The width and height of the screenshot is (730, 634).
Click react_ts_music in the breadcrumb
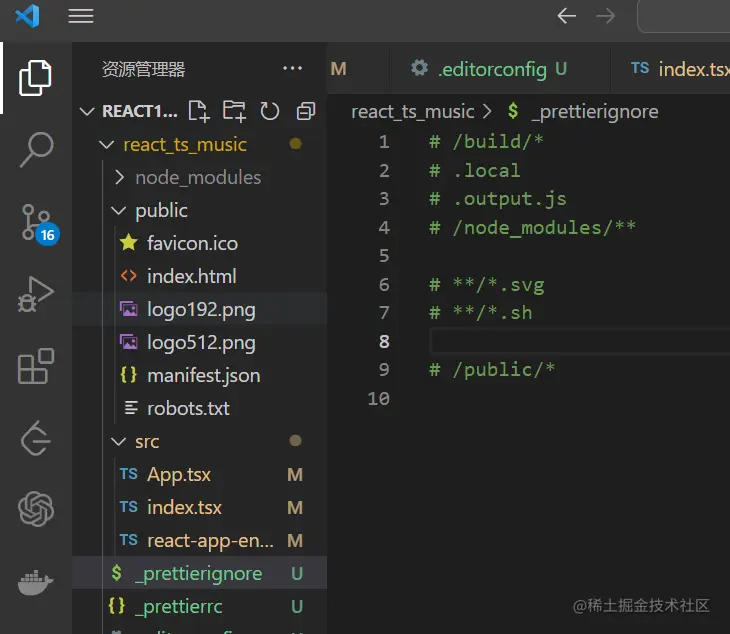412,112
